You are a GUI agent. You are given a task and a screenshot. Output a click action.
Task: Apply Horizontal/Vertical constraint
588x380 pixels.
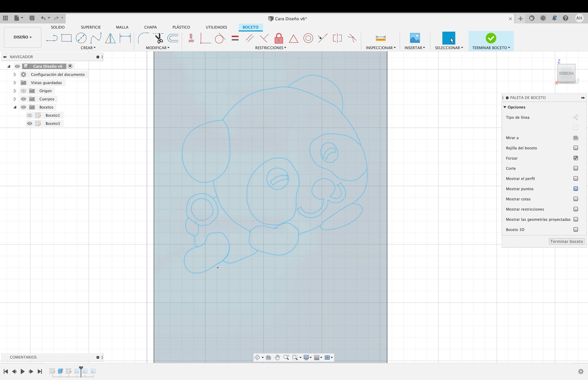191,38
